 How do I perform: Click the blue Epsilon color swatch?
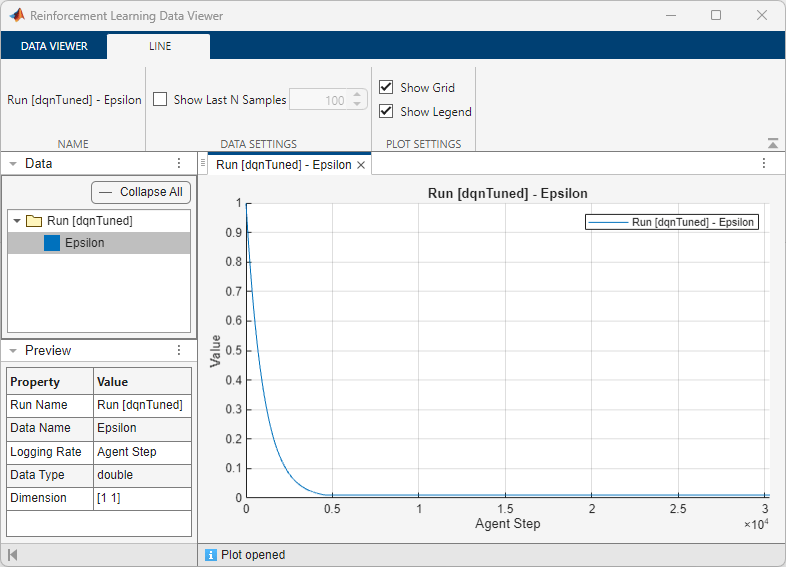click(52, 243)
